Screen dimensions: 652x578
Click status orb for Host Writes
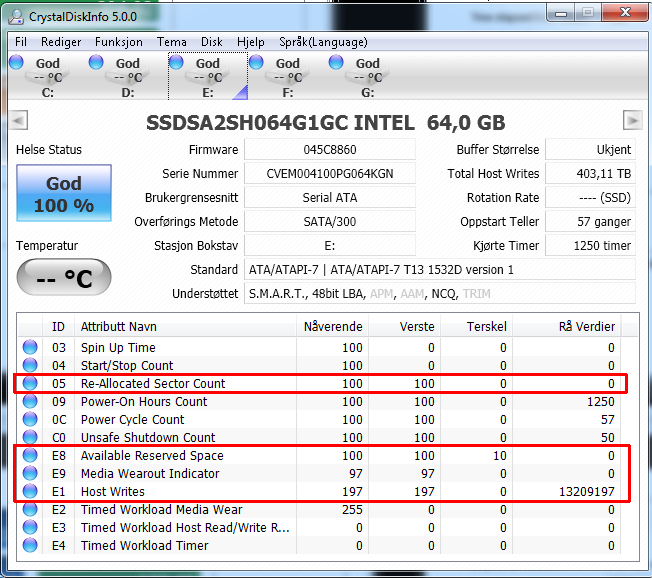[30, 491]
